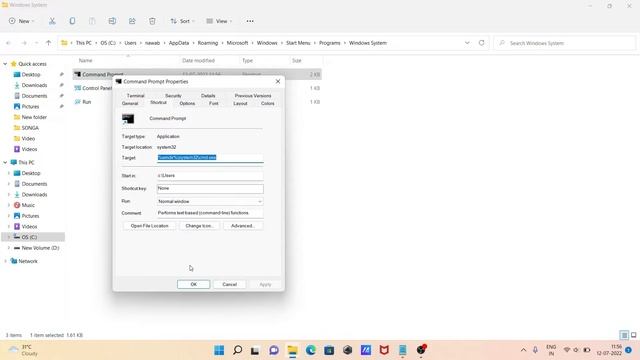Click the Rename icon in Explorer toolbar
Viewport: 640px width, 360px height.
(112, 21)
